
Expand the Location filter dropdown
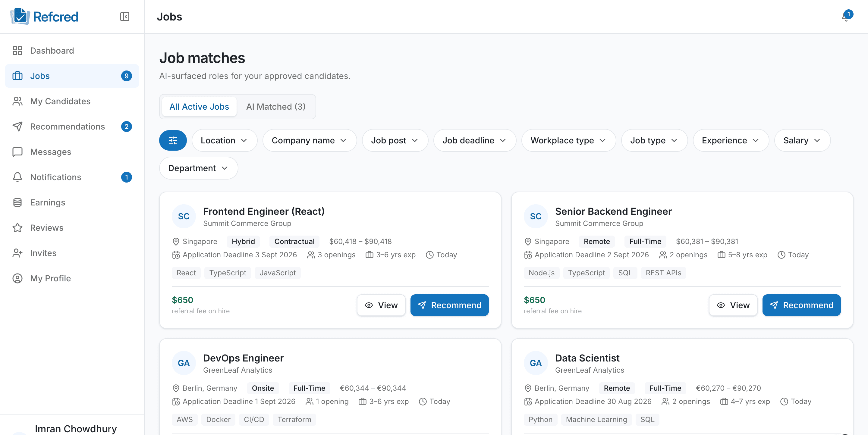click(x=225, y=140)
